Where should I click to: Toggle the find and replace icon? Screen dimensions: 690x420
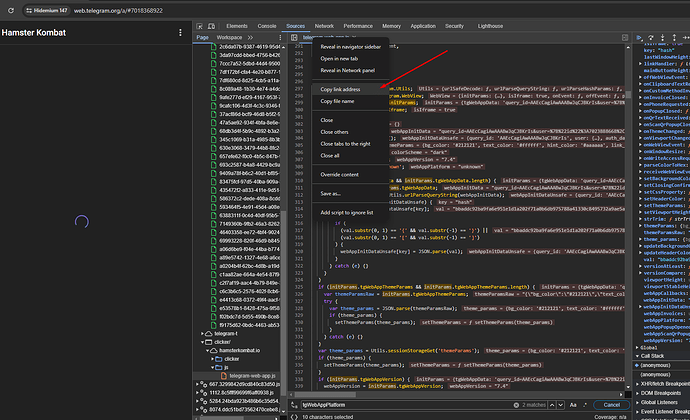tap(294, 405)
